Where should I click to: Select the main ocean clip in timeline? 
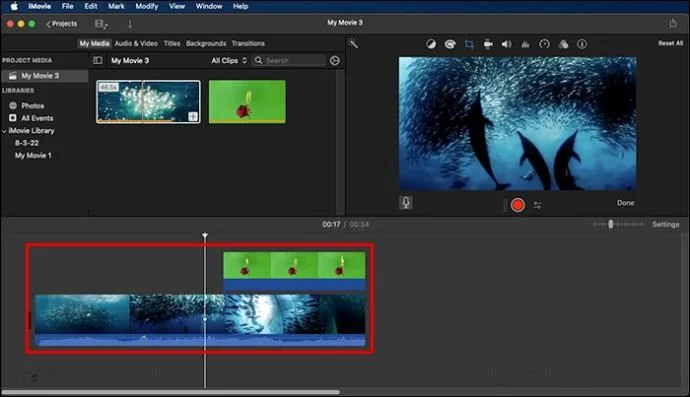pyautogui.click(x=200, y=314)
